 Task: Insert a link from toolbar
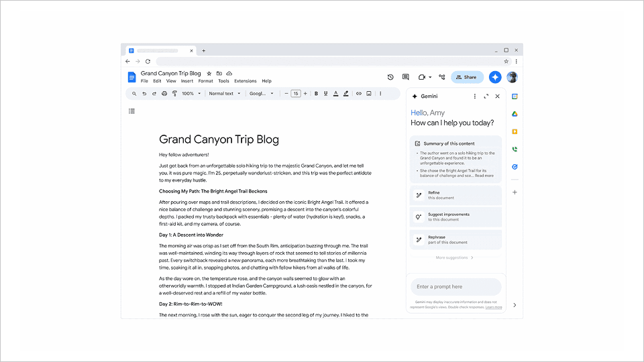pyautogui.click(x=358, y=94)
